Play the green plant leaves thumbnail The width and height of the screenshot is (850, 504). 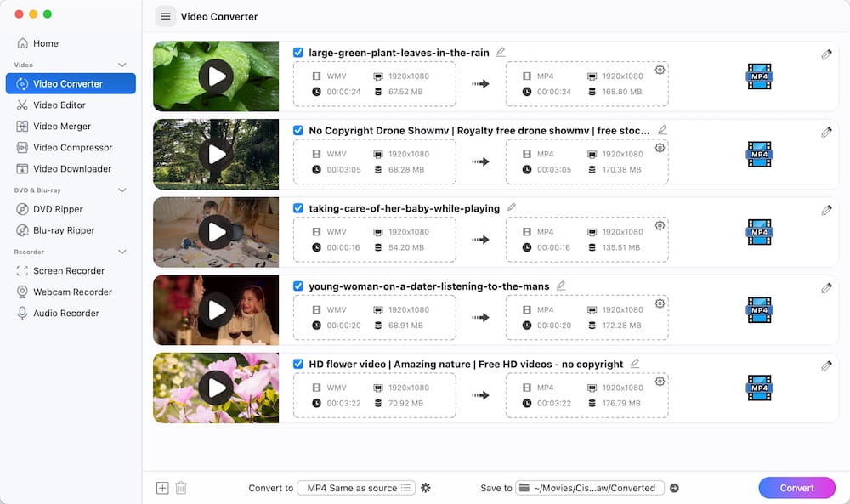tap(216, 76)
